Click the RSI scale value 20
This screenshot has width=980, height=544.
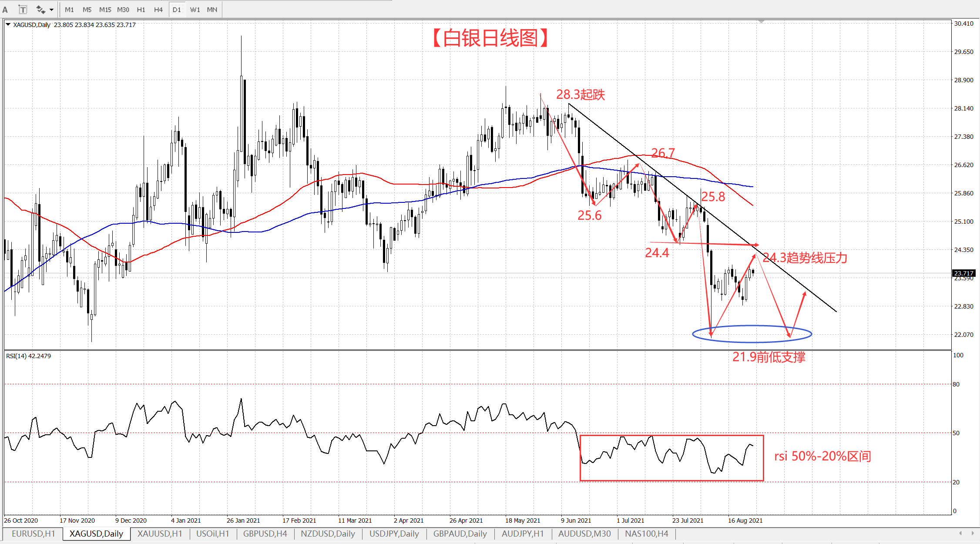point(956,482)
